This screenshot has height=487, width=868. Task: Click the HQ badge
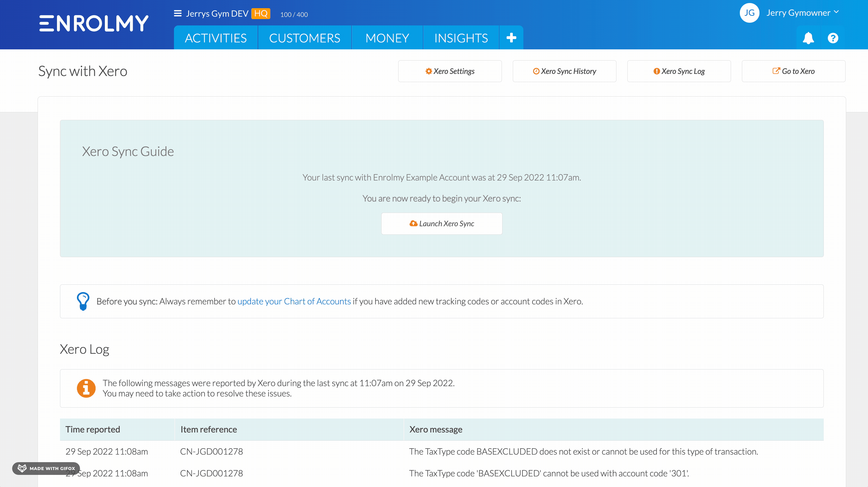[261, 13]
